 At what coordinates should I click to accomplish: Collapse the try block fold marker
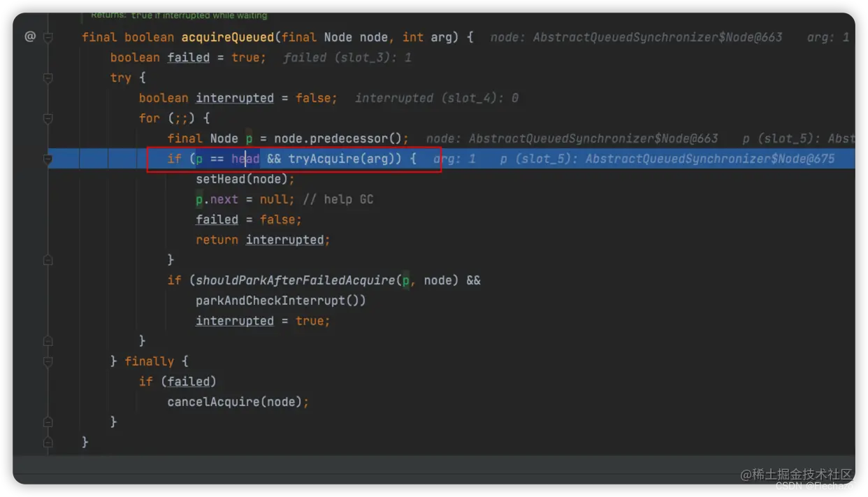[x=48, y=78]
